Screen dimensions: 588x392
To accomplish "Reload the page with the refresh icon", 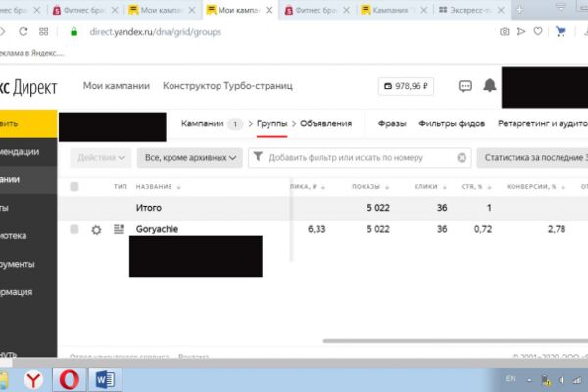I will 24,32.
